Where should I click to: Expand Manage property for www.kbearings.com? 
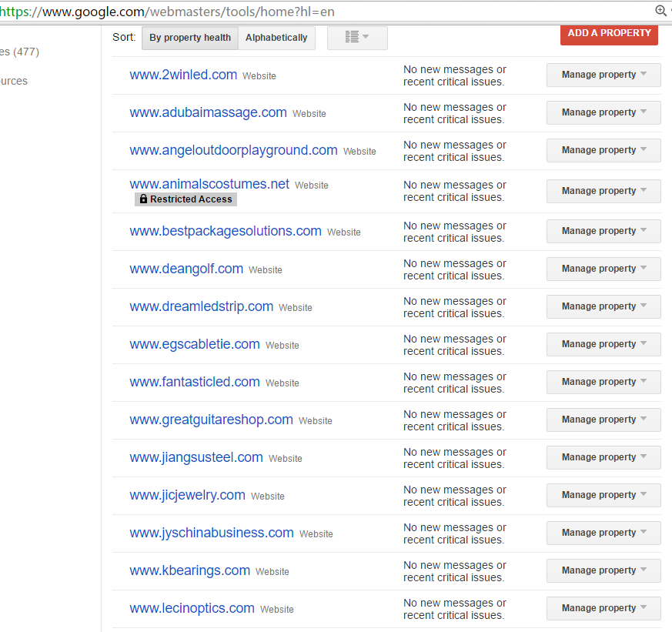(603, 570)
